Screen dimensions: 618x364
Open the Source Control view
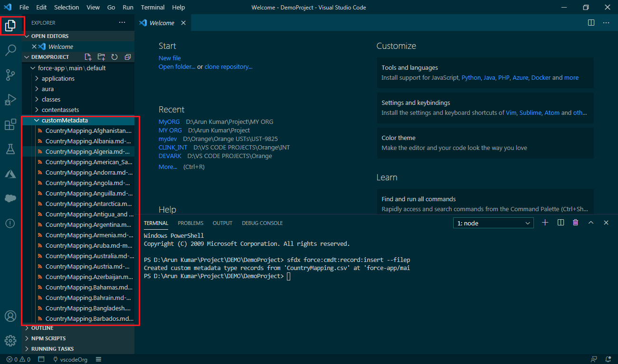pos(10,75)
